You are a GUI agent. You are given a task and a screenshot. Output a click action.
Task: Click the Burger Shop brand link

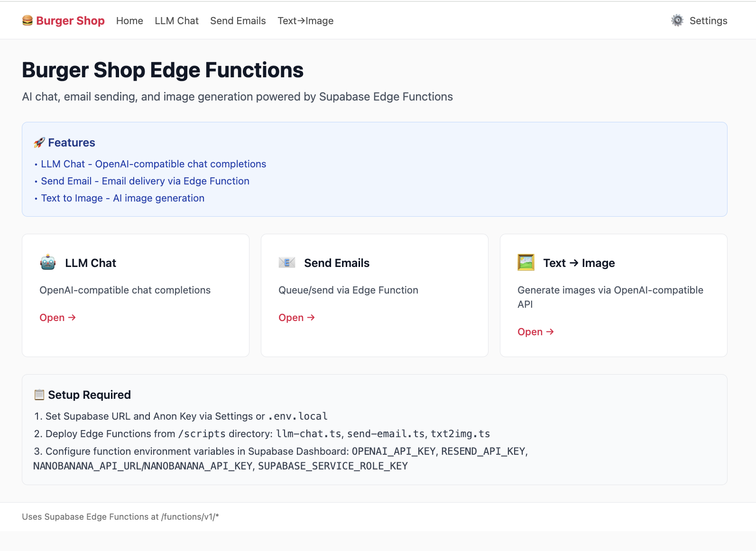(x=70, y=21)
